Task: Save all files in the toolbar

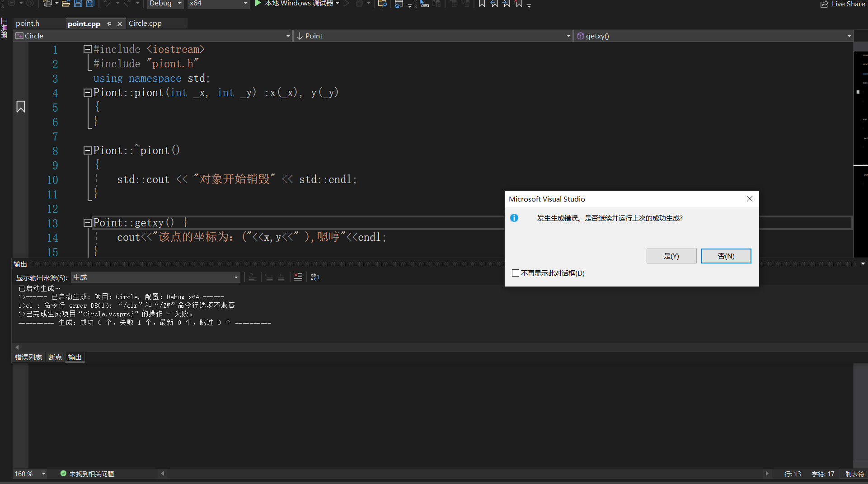Action: point(90,4)
